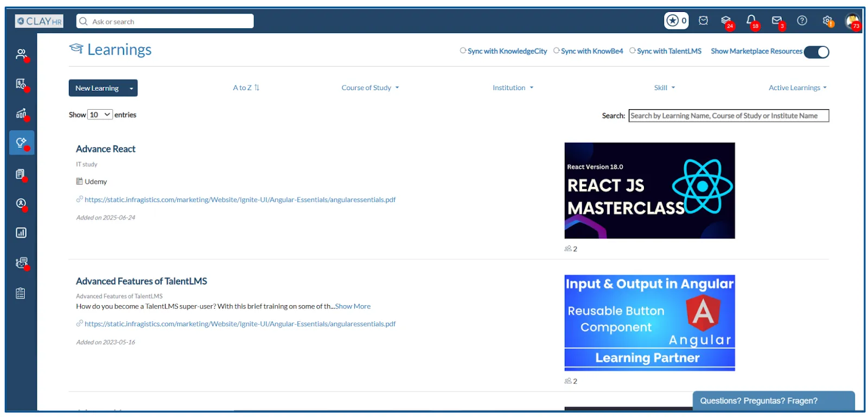The image size is (868, 417).
Task: Click Show More in TalentLMS description
Action: (x=353, y=306)
